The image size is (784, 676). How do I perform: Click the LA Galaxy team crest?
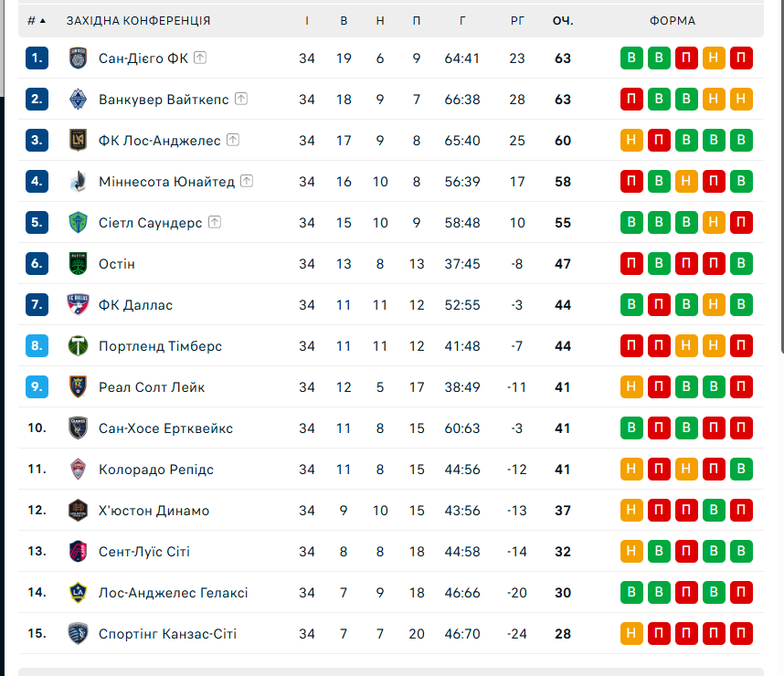(x=78, y=593)
